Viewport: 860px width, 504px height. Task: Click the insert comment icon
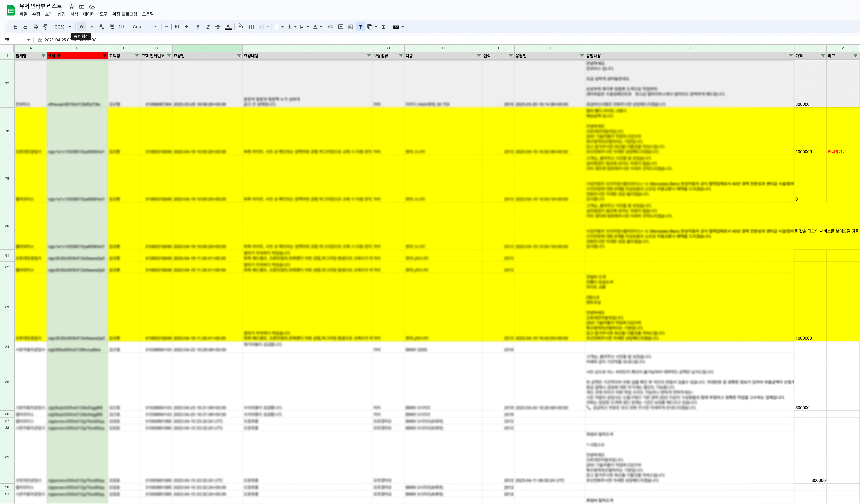pos(341,27)
